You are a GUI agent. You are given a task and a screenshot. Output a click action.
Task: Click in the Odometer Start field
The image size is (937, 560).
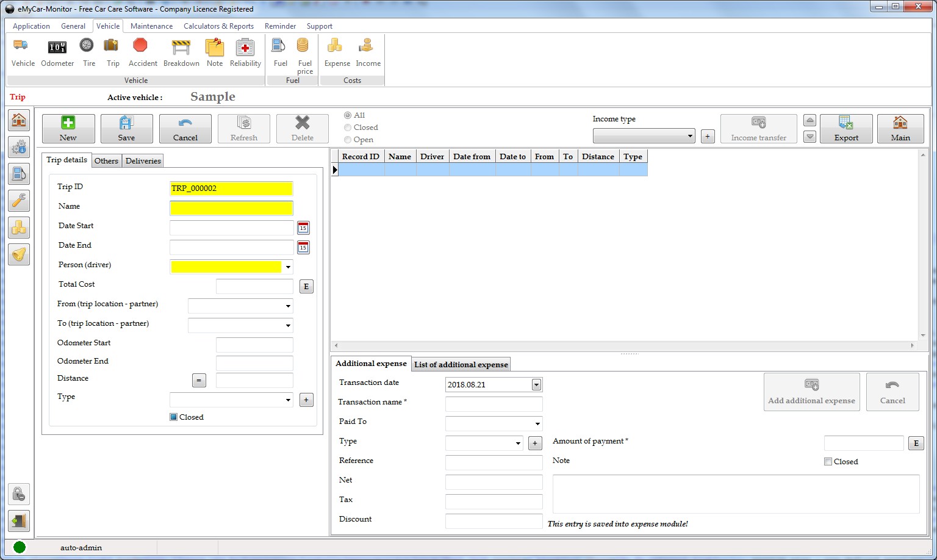pos(254,345)
